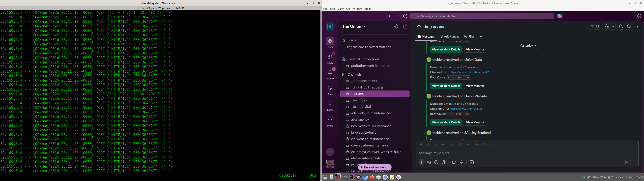This screenshot has width=644, height=181.
Task: Star the _servers channel
Action: click(419, 26)
